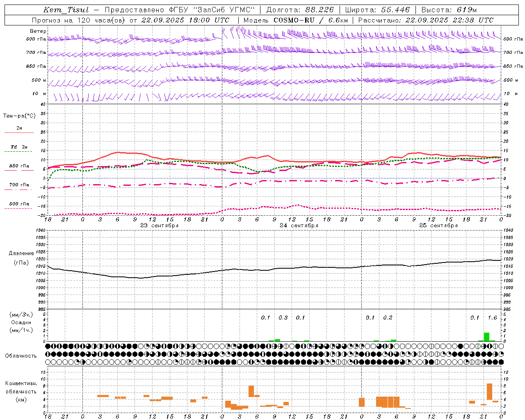Click the 500 м wind level label on left
The image size is (525, 420).
click(39, 80)
